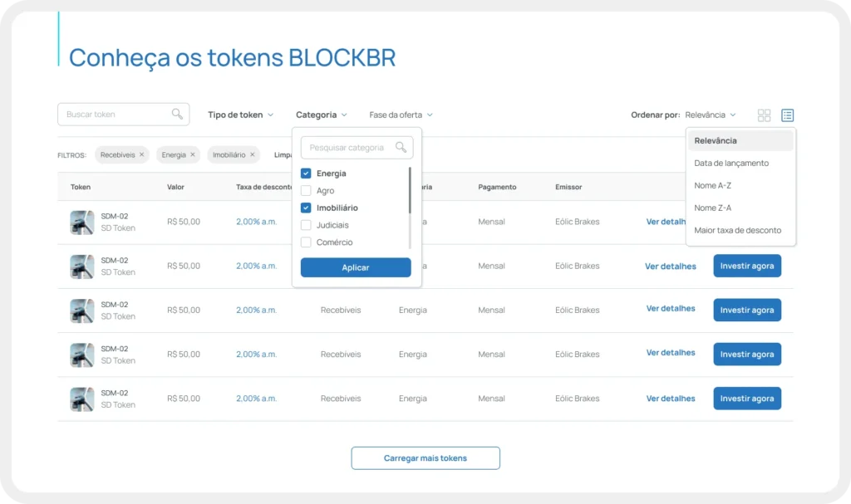Click the first SDM-02 token thumbnail
This screenshot has height=504, width=851.
(82, 222)
